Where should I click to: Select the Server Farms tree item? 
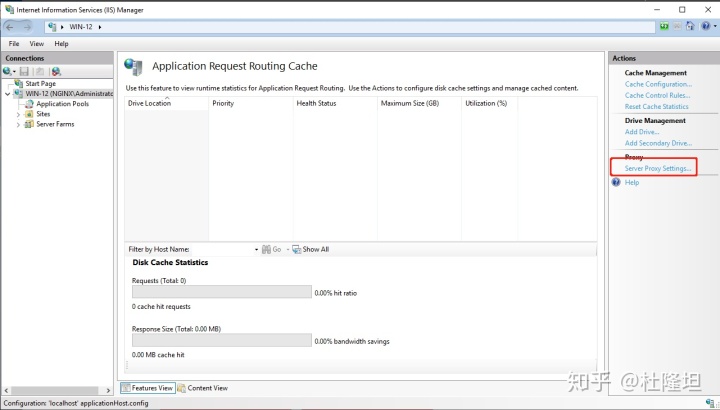click(x=55, y=124)
